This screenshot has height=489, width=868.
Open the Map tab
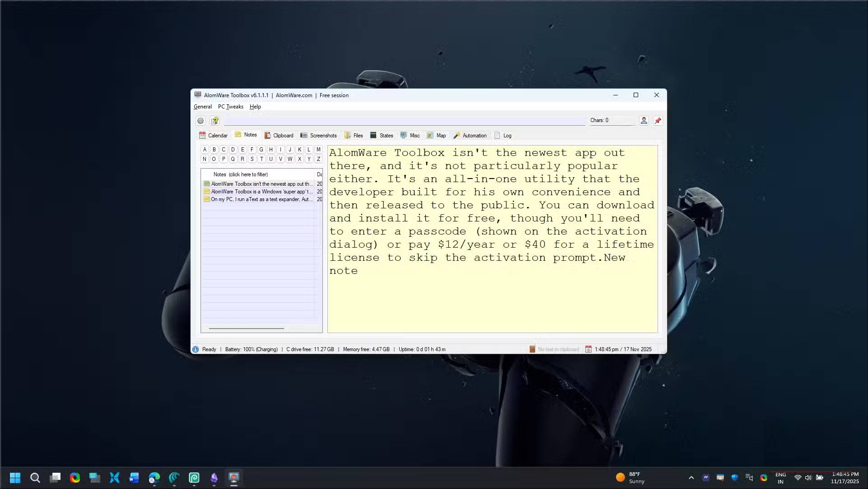436,136
